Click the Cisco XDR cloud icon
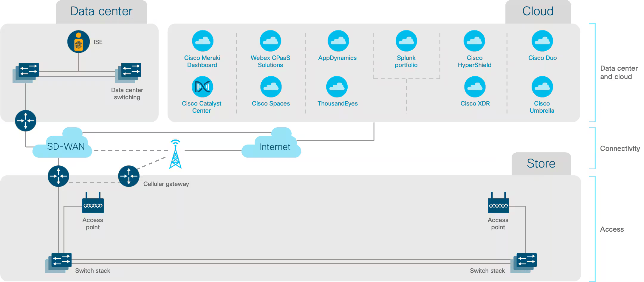Viewport: 644px width, 282px height. point(475,87)
